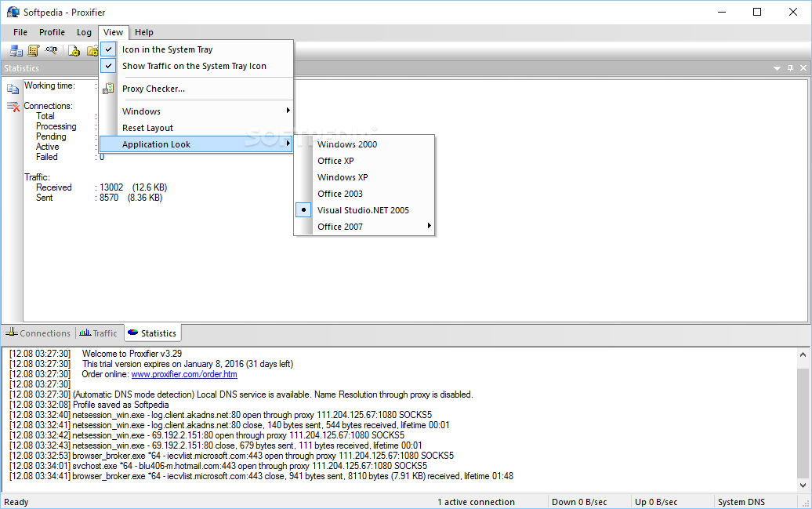Open Name Resolution (.com magnifier) icon

click(51, 50)
